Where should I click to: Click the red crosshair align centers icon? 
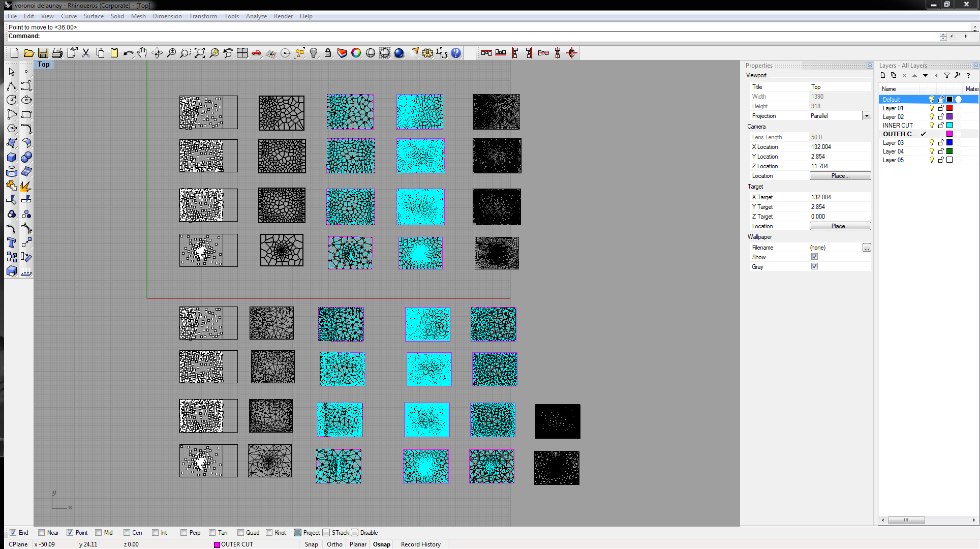pos(572,53)
